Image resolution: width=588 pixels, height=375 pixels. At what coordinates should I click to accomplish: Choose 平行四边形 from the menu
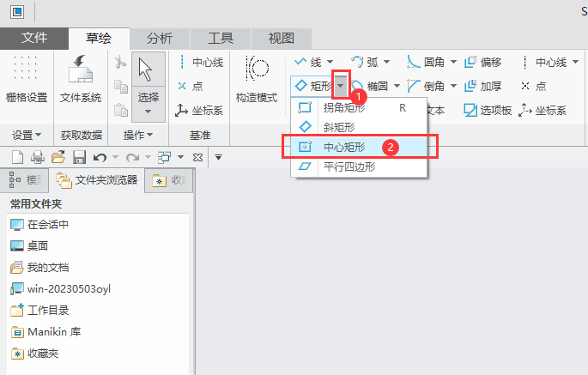click(x=360, y=166)
